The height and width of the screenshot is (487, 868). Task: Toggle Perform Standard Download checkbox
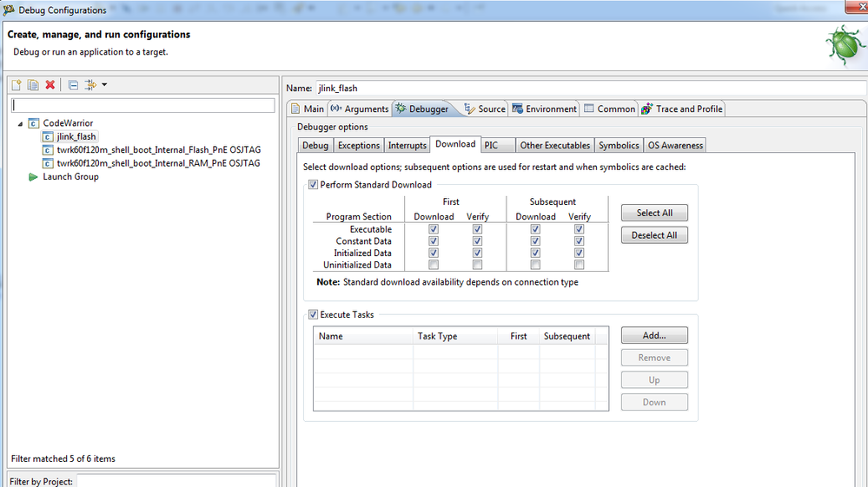pos(314,185)
